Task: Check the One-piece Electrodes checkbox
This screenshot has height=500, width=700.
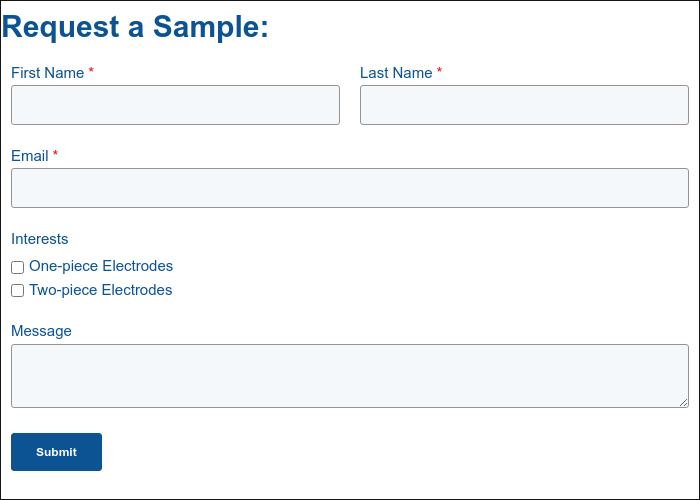Action: [x=18, y=267]
